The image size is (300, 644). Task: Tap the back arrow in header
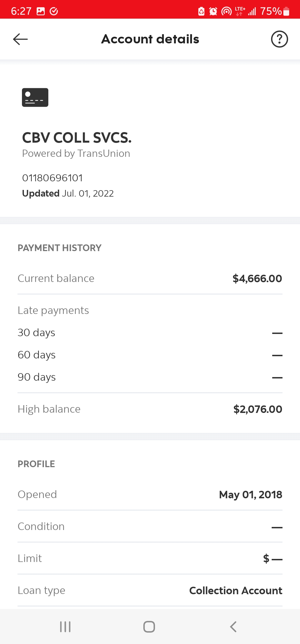[21, 39]
